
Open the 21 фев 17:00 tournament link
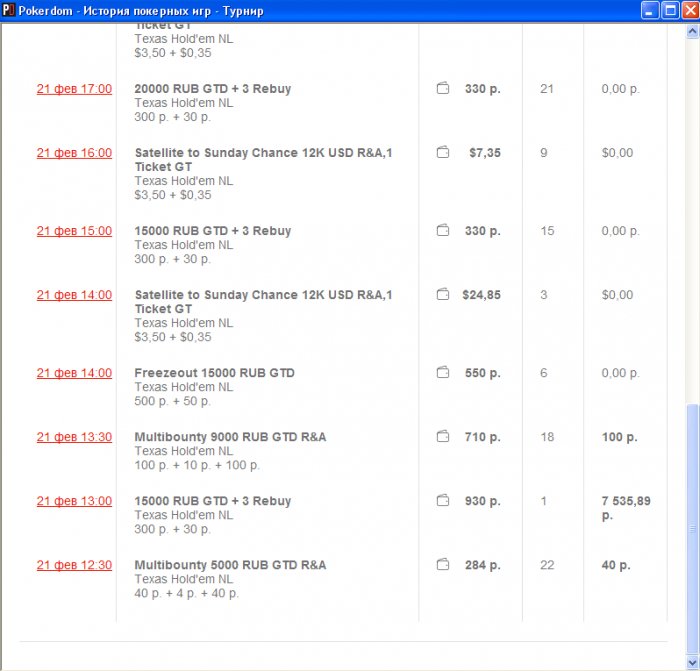[x=74, y=89]
